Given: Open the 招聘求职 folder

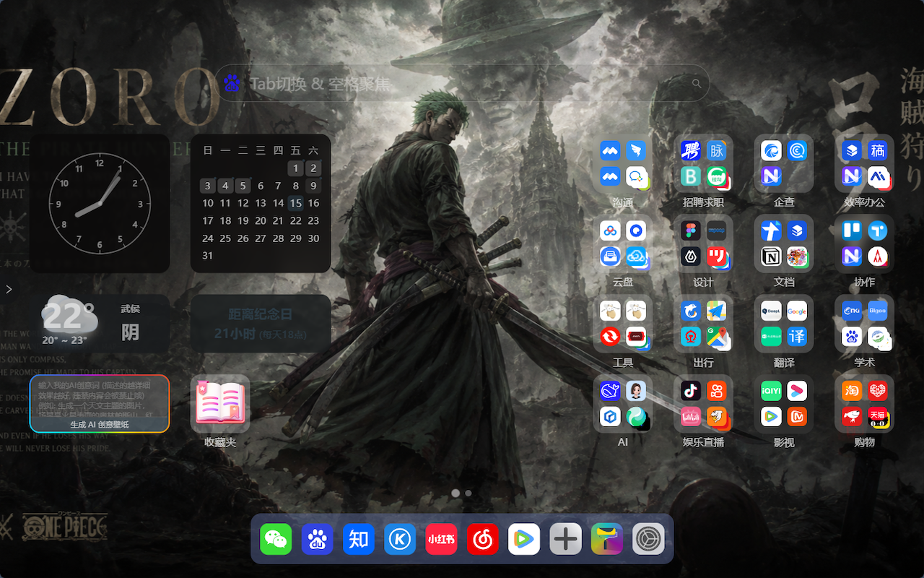Looking at the screenshot, I should click(x=703, y=163).
